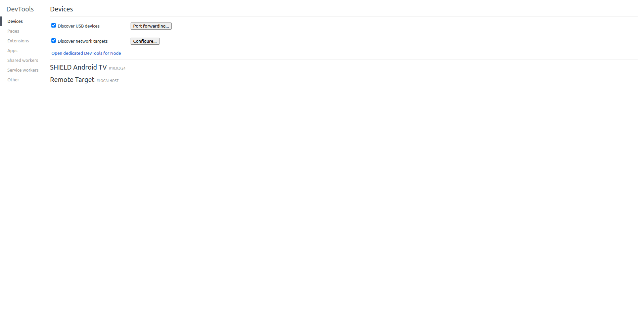Viewport: 644px width, 314px height.
Task: Click the Configure button for network targets
Action: point(145,41)
